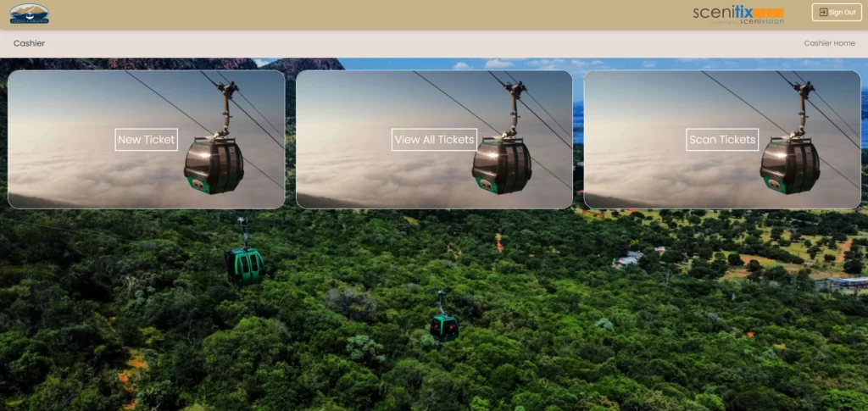
Task: Click the gondola image in View All Tickets card
Action: [x=502, y=164]
